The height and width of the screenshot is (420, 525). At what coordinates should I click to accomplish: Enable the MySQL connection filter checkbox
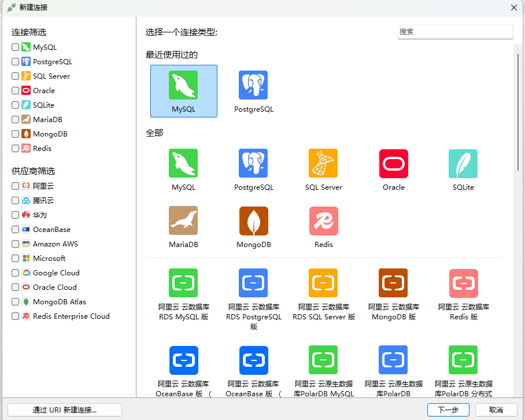click(x=15, y=47)
